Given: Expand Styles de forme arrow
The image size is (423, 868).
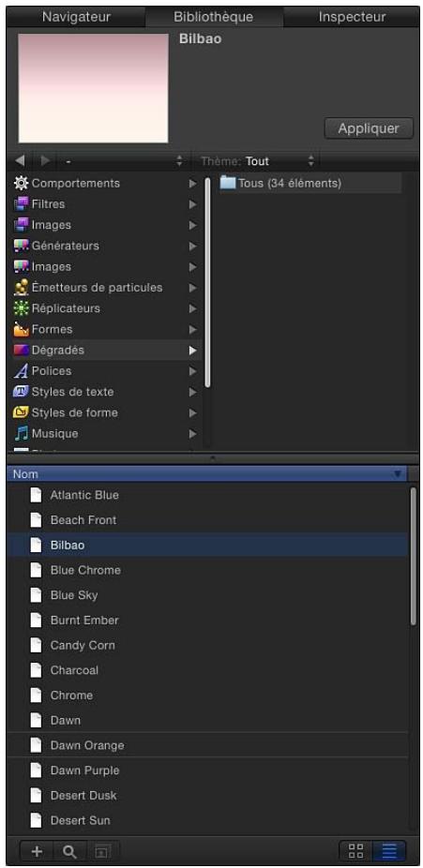Looking at the screenshot, I should point(192,413).
